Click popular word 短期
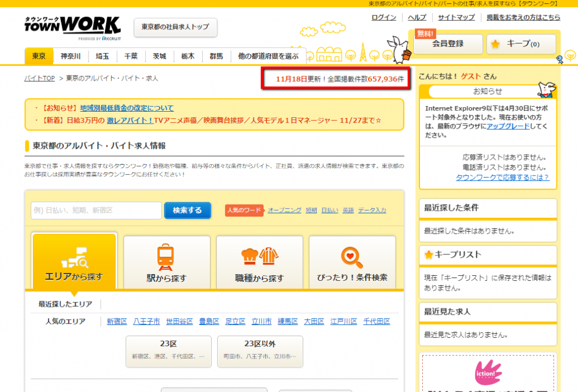 (311, 210)
